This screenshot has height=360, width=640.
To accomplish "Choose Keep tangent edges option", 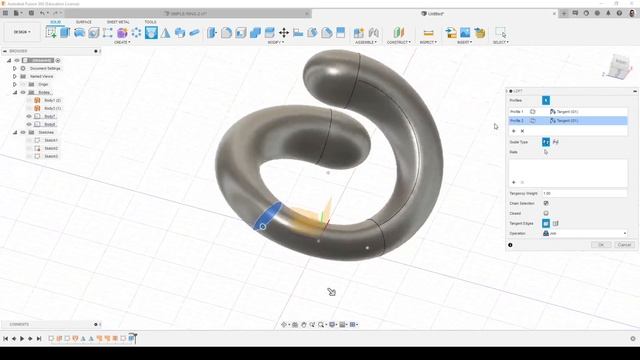I will point(556,223).
